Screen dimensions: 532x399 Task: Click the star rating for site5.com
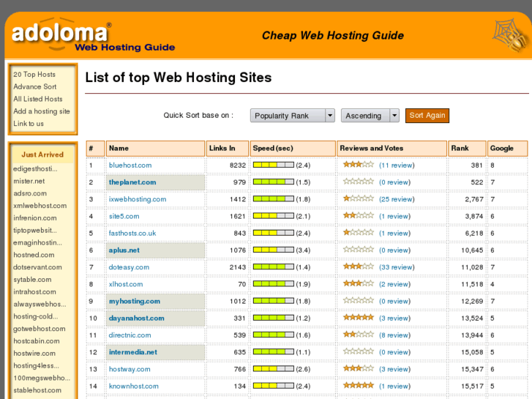pos(359,216)
